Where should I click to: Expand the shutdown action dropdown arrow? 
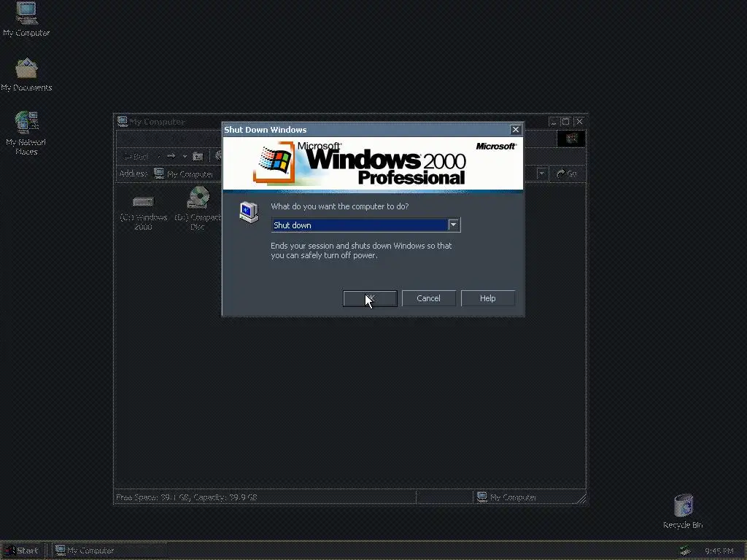point(453,225)
